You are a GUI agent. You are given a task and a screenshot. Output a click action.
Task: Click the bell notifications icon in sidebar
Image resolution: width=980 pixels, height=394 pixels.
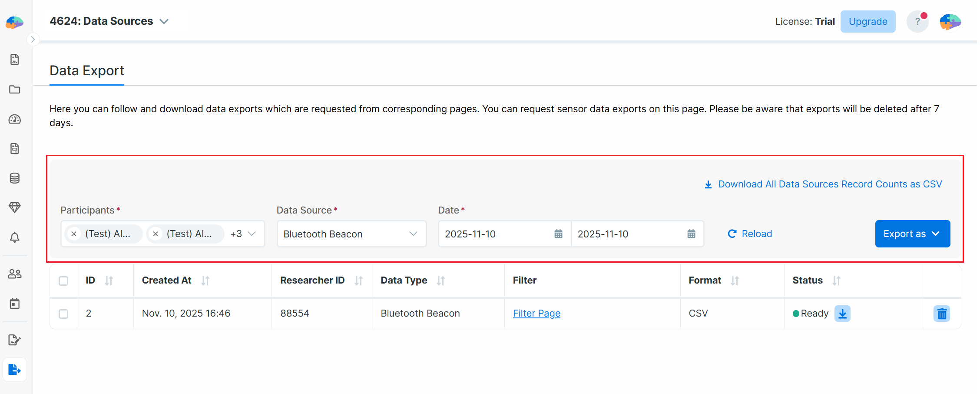click(15, 237)
